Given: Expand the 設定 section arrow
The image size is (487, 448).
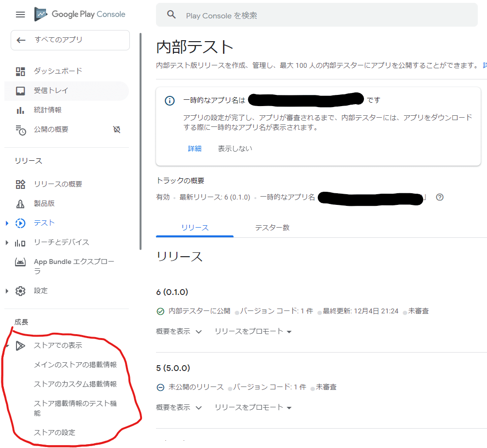Looking at the screenshot, I should coord(7,291).
